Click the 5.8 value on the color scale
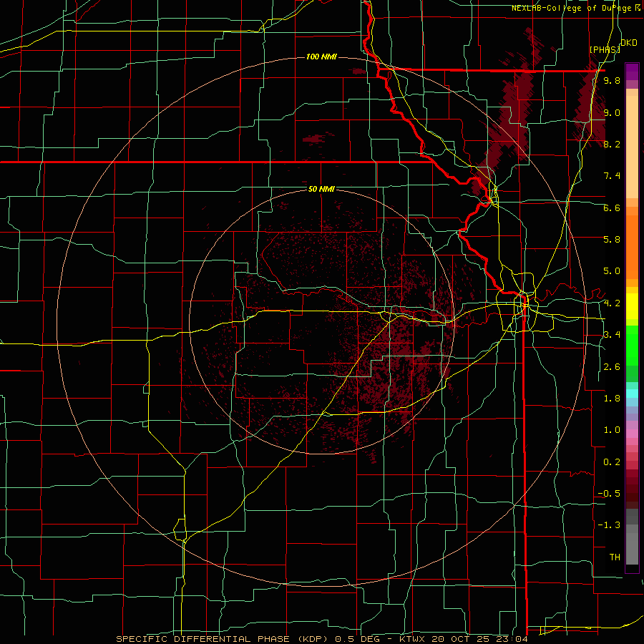644x644 pixels. [612, 240]
